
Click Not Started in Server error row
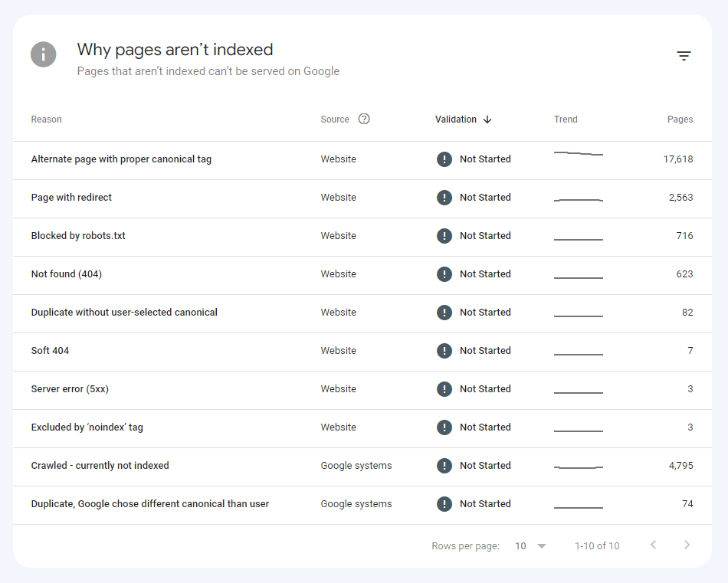click(x=485, y=389)
